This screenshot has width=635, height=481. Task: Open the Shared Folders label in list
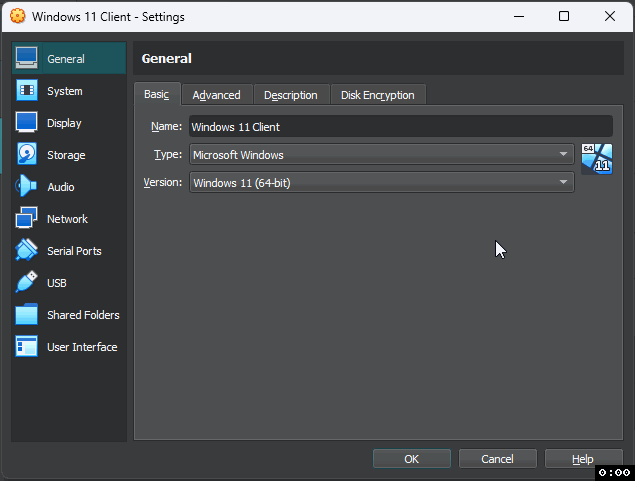click(83, 315)
